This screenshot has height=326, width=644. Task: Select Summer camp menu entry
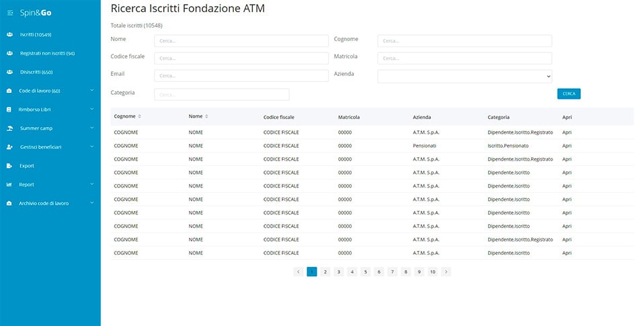click(x=36, y=128)
